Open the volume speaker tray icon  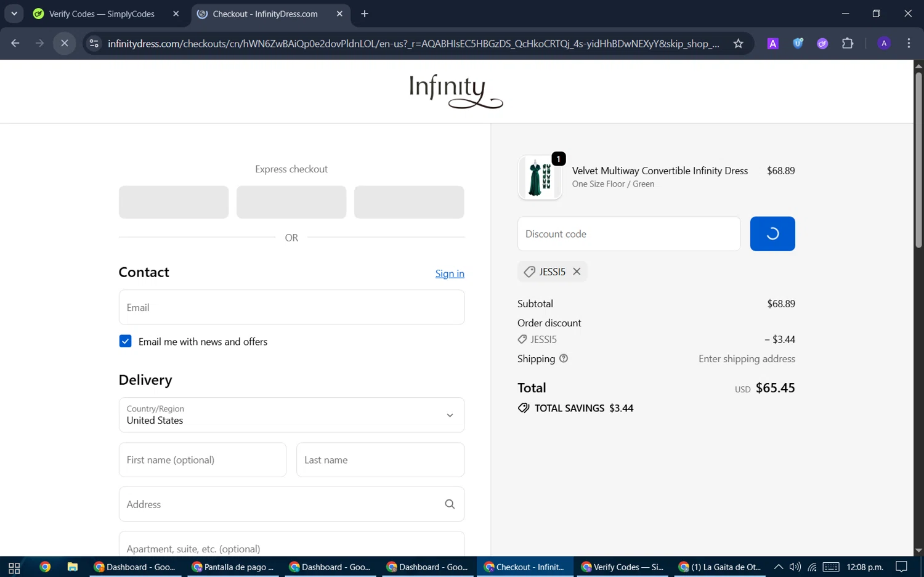click(x=795, y=567)
